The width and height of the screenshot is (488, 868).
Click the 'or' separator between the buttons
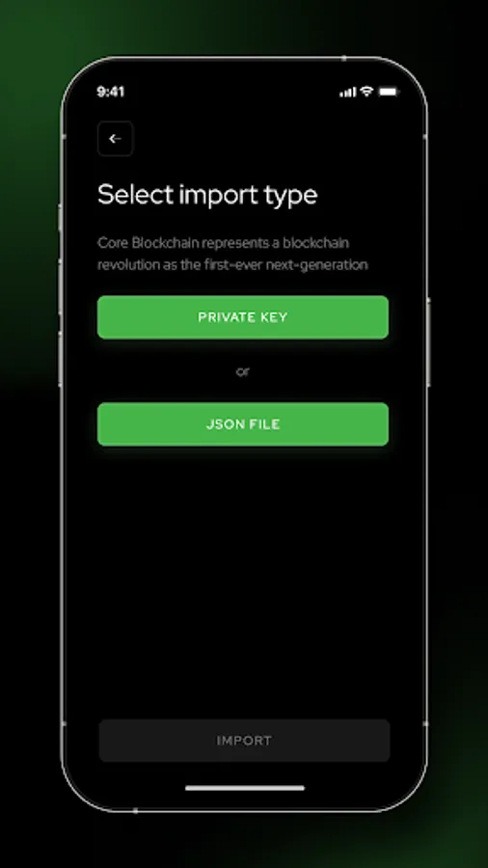(243, 371)
